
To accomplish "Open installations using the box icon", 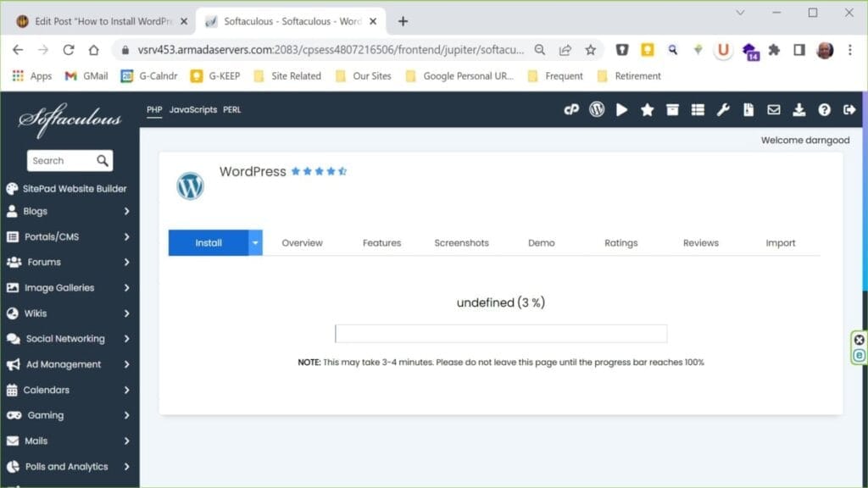I will (672, 109).
